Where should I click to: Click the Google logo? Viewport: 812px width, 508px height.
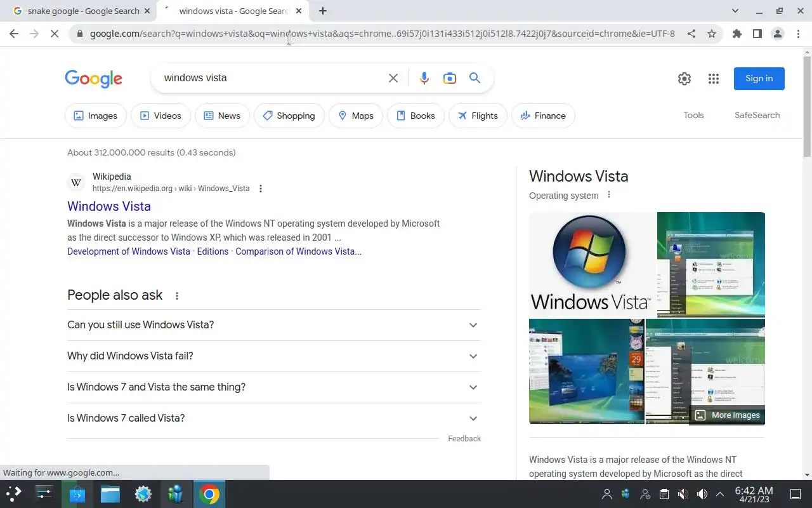pos(93,79)
